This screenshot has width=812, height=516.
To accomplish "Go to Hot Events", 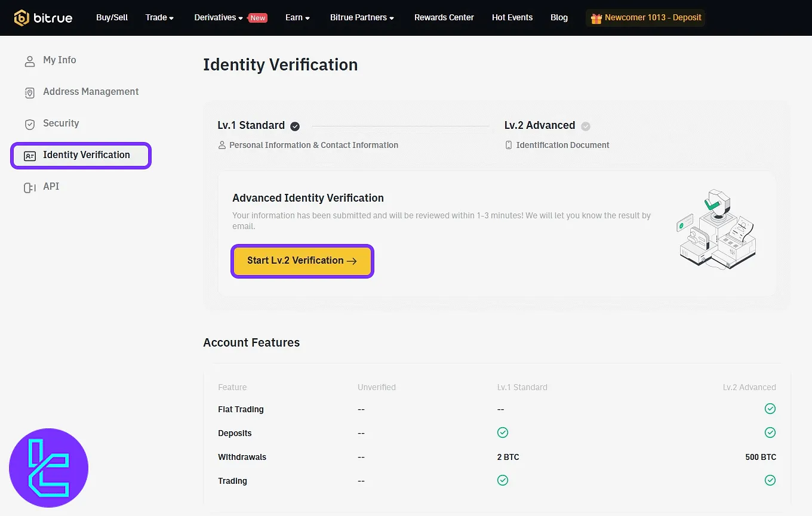I will [512, 18].
